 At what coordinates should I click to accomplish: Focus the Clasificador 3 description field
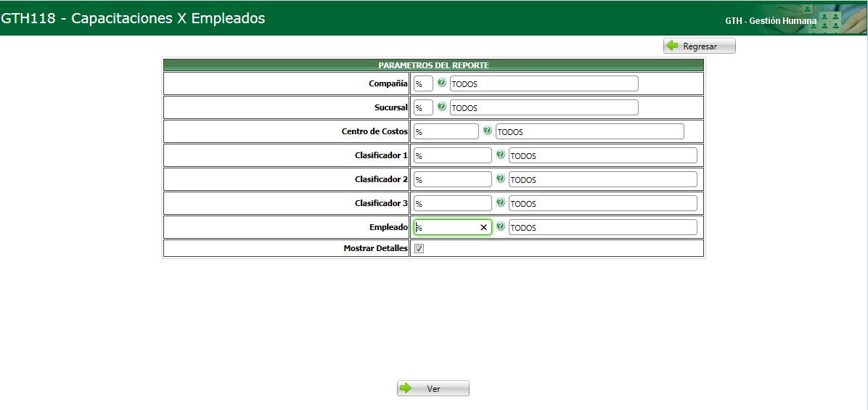pyautogui.click(x=603, y=203)
